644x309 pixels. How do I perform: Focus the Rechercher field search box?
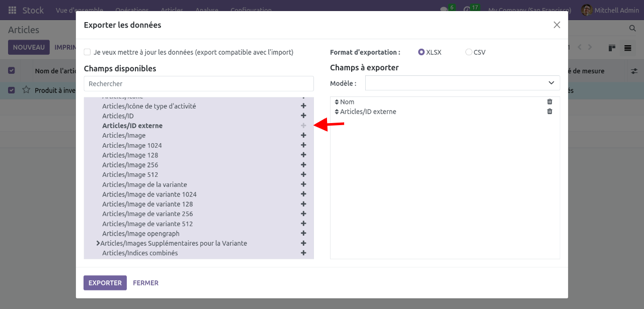tap(199, 83)
